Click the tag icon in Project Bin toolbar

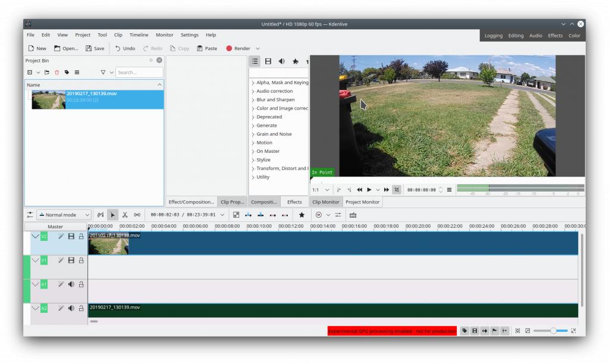coord(67,73)
